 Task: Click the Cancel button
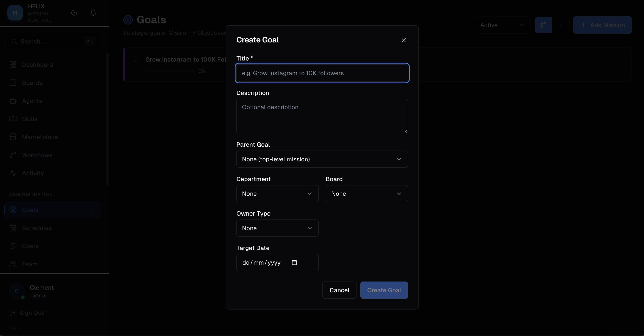tap(339, 290)
